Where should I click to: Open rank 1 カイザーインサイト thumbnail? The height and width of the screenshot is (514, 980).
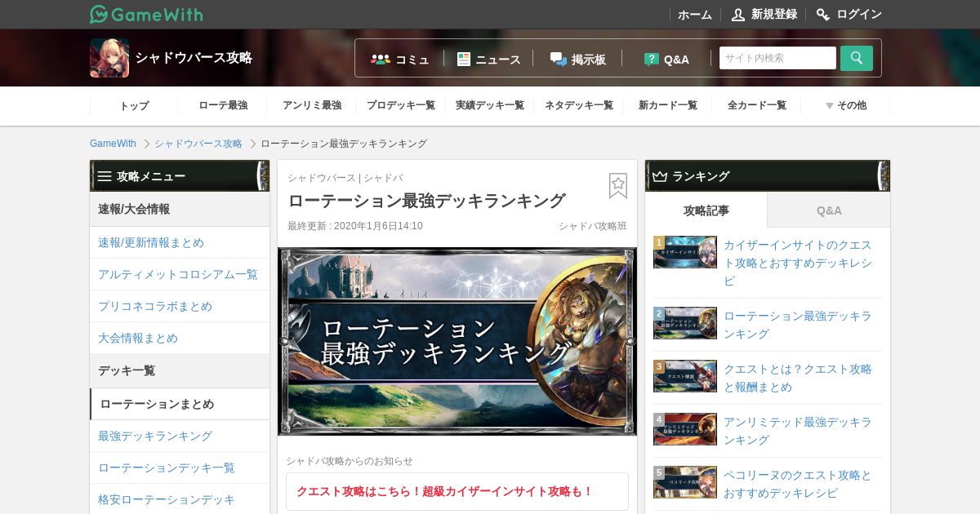pyautogui.click(x=685, y=252)
